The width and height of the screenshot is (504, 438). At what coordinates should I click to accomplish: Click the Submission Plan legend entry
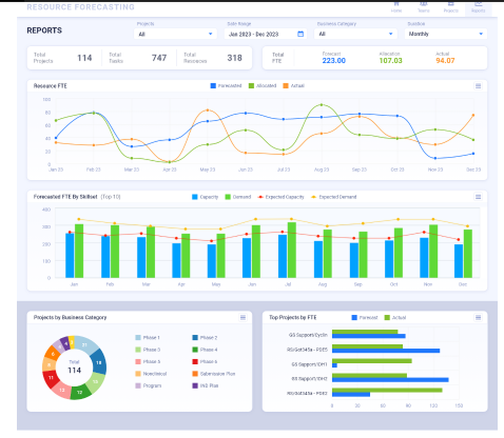tap(214, 374)
